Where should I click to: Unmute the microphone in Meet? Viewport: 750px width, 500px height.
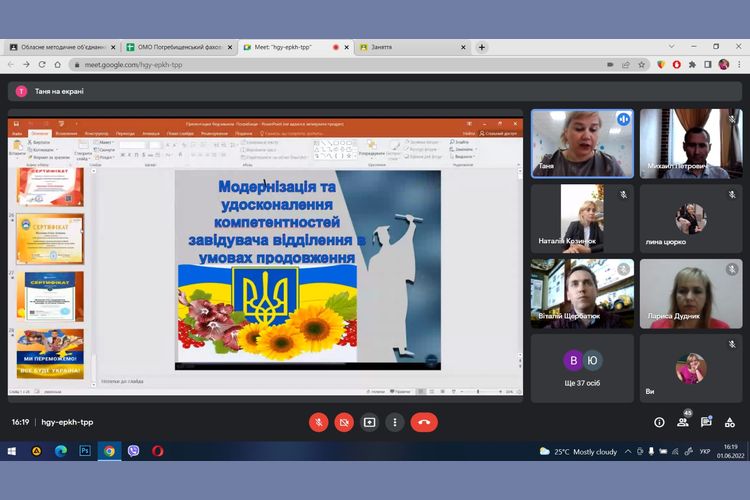(319, 422)
